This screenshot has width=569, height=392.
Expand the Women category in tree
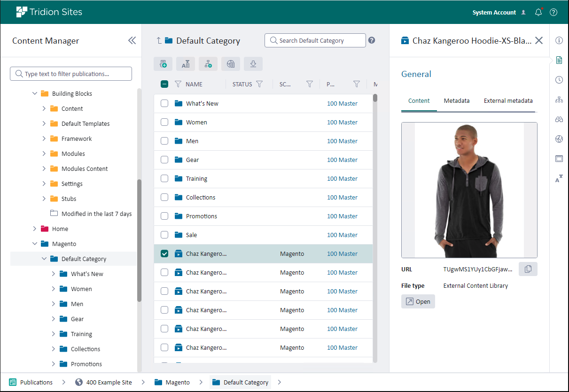tap(54, 289)
